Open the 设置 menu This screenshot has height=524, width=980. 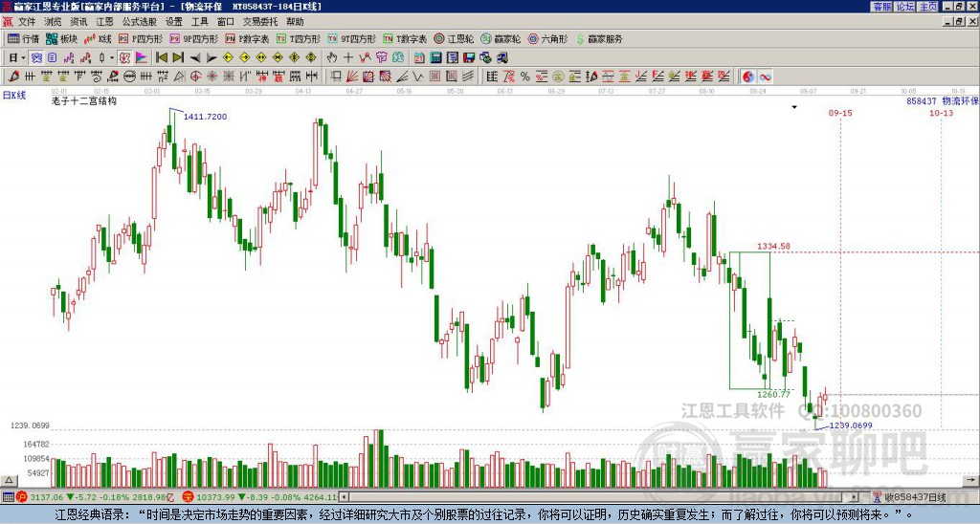coord(174,22)
